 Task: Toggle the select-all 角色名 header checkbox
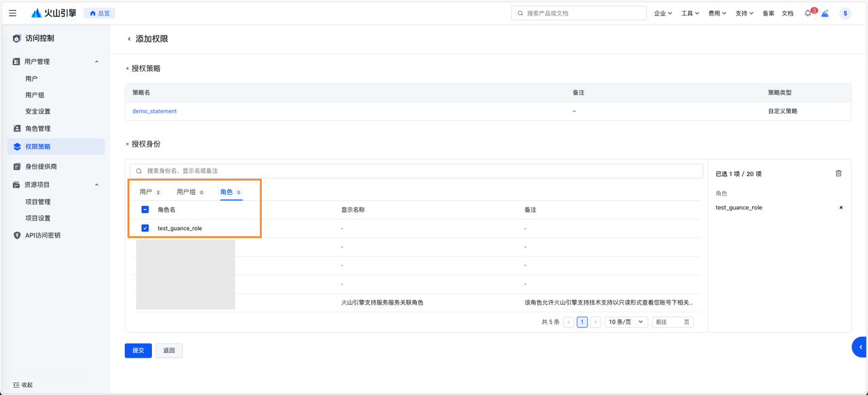tap(145, 210)
